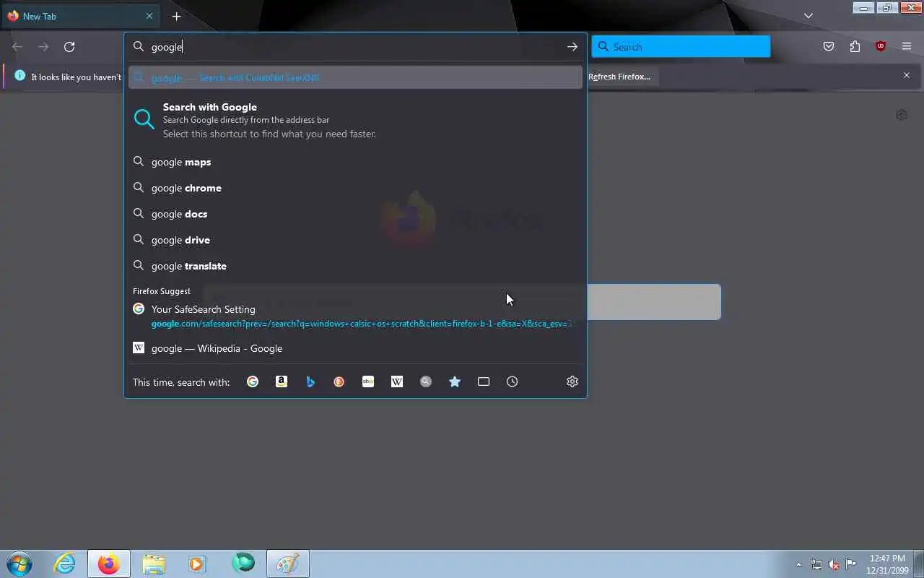924x578 pixels.
Task: Personalize new tab via gear icon
Action: [902, 115]
